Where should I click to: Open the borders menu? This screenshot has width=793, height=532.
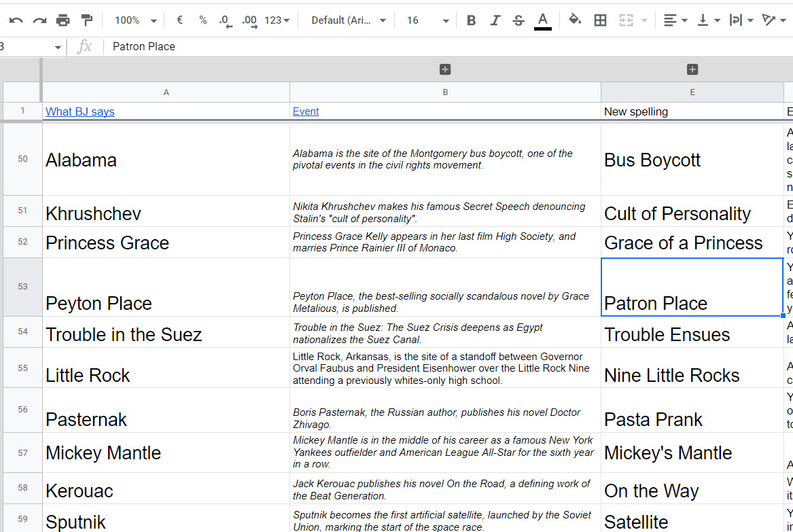pos(600,20)
